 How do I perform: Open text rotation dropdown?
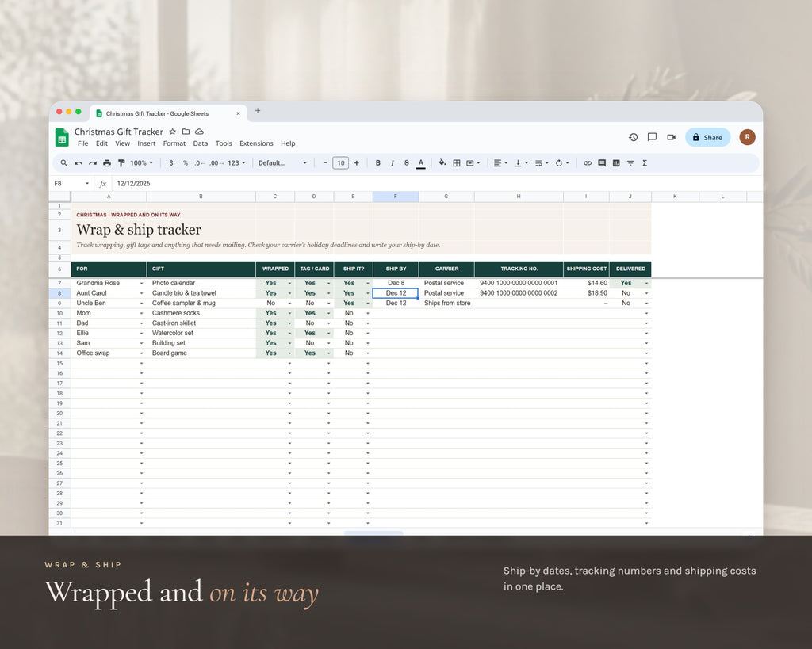pos(562,163)
